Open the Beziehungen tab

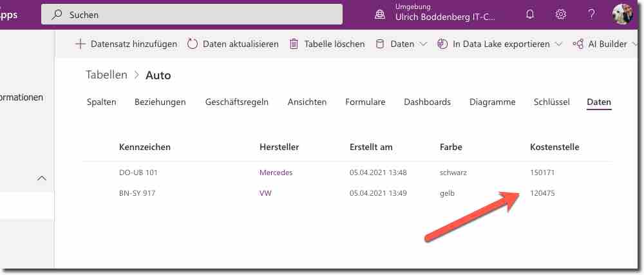(x=160, y=102)
